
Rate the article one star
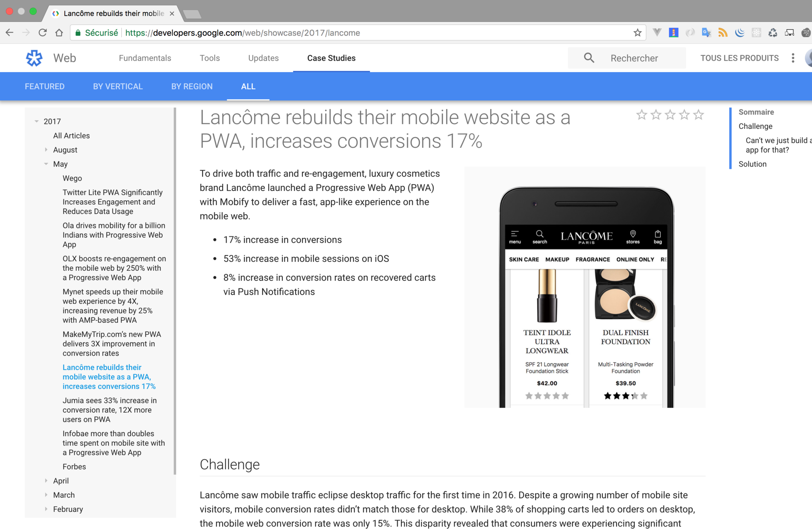pyautogui.click(x=641, y=115)
